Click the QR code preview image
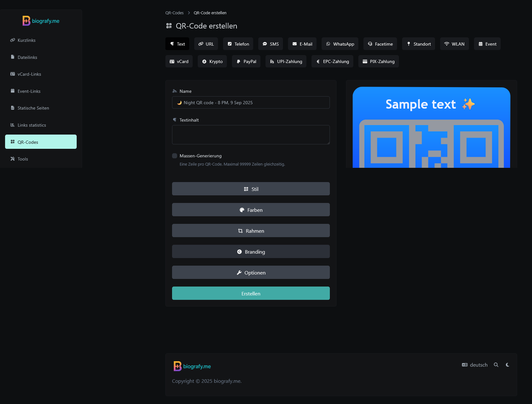 point(432,127)
